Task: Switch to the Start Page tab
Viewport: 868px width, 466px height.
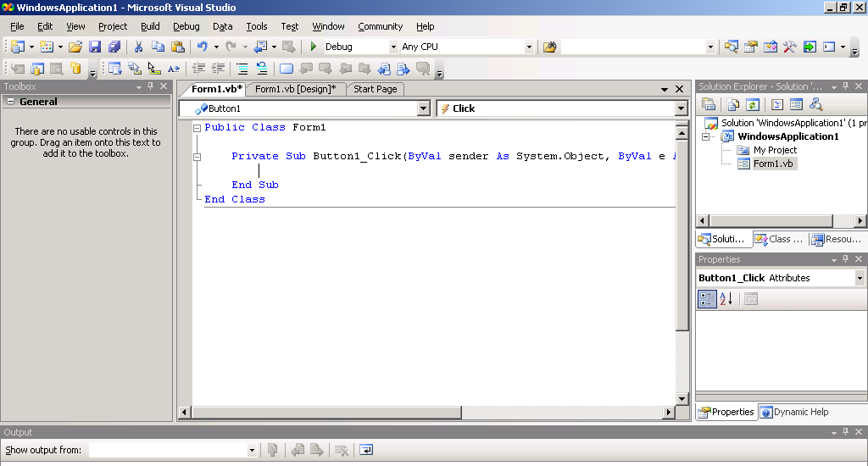Action: coord(376,89)
